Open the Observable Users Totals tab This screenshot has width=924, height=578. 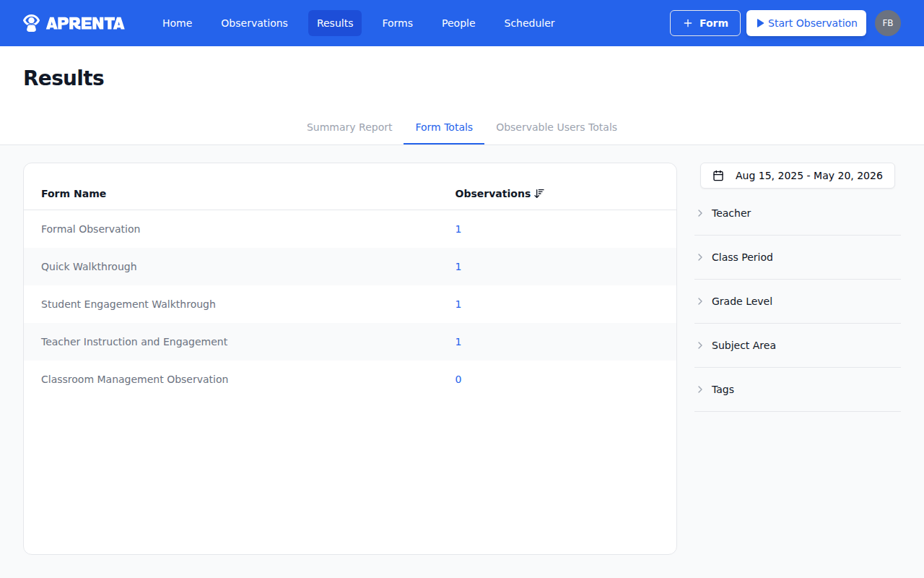pyautogui.click(x=557, y=127)
